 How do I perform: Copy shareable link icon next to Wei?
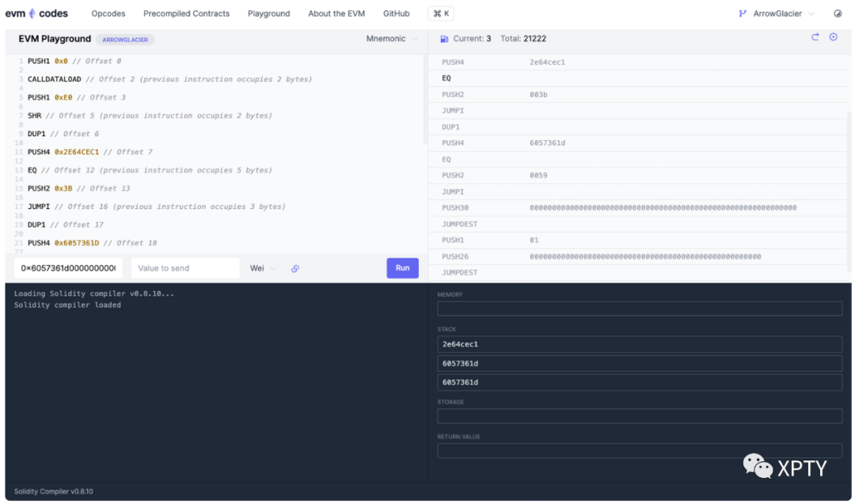[x=295, y=268]
